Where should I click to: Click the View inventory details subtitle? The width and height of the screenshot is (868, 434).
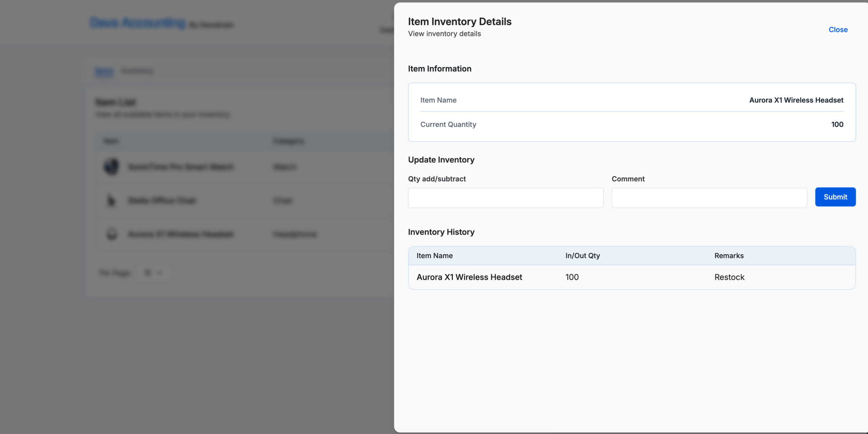[x=444, y=34]
